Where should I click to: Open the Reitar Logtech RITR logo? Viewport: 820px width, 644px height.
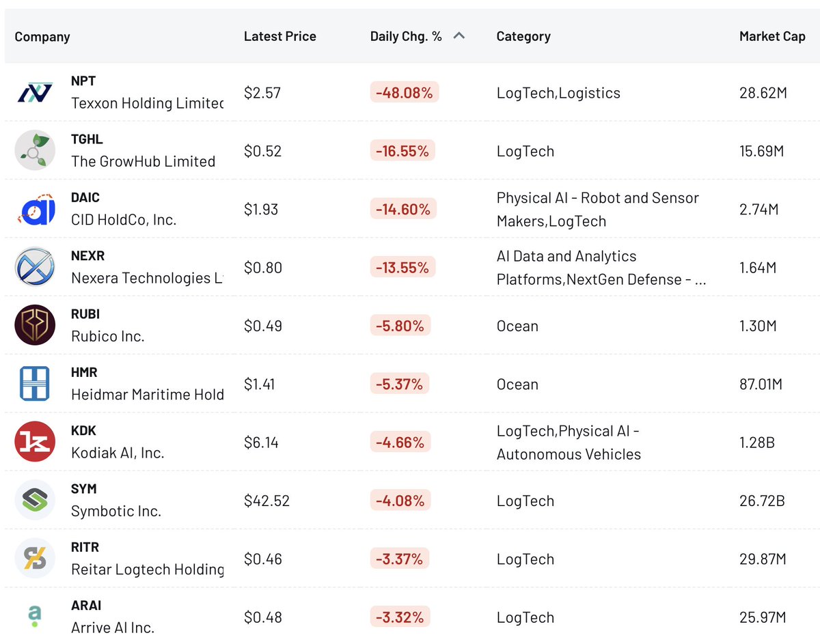[35, 559]
